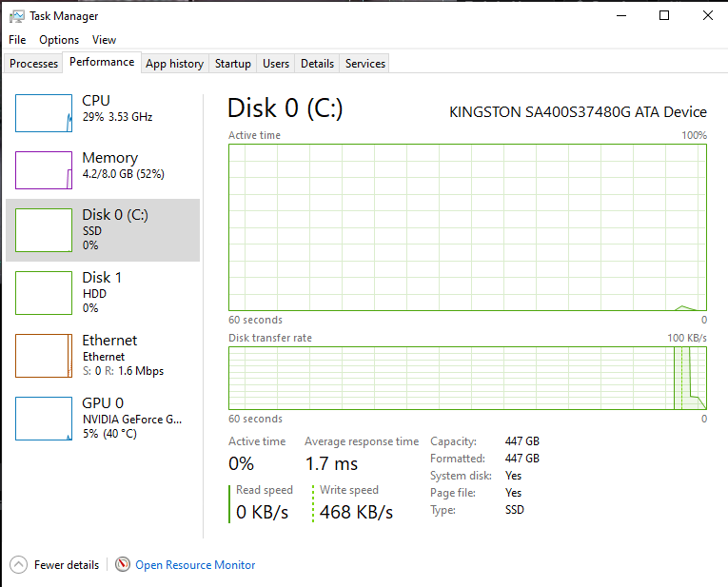The image size is (728, 587).
Task: Close the Task Manager window
Action: pyautogui.click(x=708, y=15)
